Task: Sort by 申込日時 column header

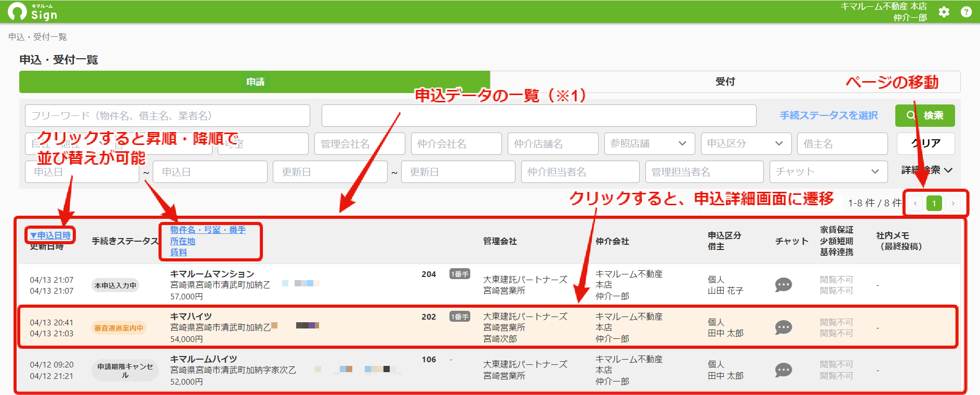Action: tap(50, 235)
